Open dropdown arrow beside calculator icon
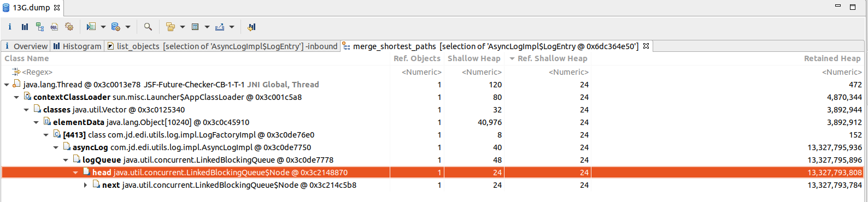The image size is (868, 202). point(207,27)
